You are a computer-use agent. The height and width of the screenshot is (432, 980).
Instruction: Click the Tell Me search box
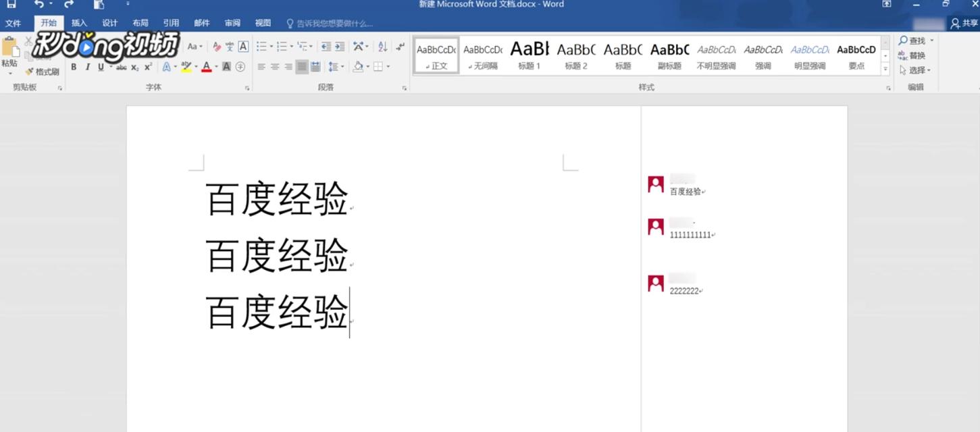[x=330, y=24]
